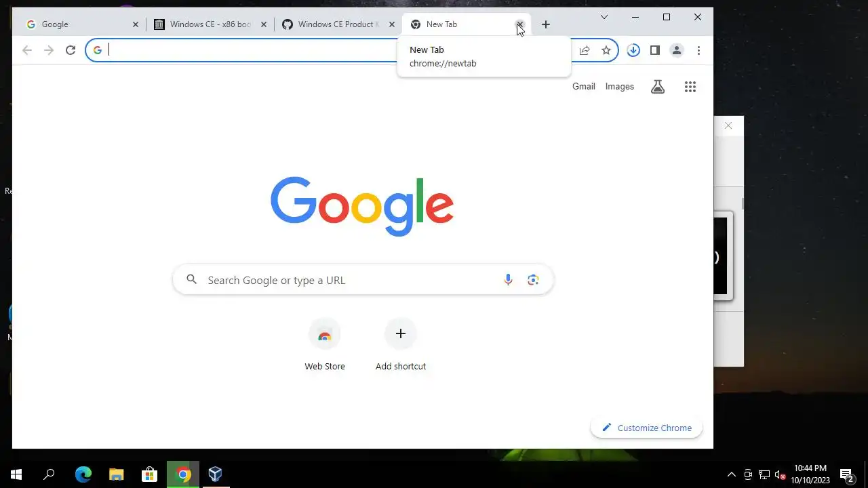The height and width of the screenshot is (488, 868).
Task: Click the muted volume tray icon
Action: point(781,474)
